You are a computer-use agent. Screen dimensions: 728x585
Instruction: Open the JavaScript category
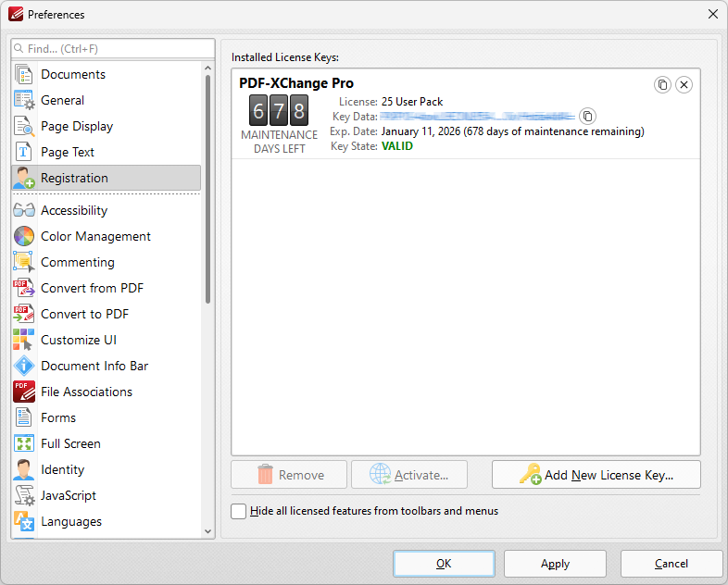coord(107,495)
